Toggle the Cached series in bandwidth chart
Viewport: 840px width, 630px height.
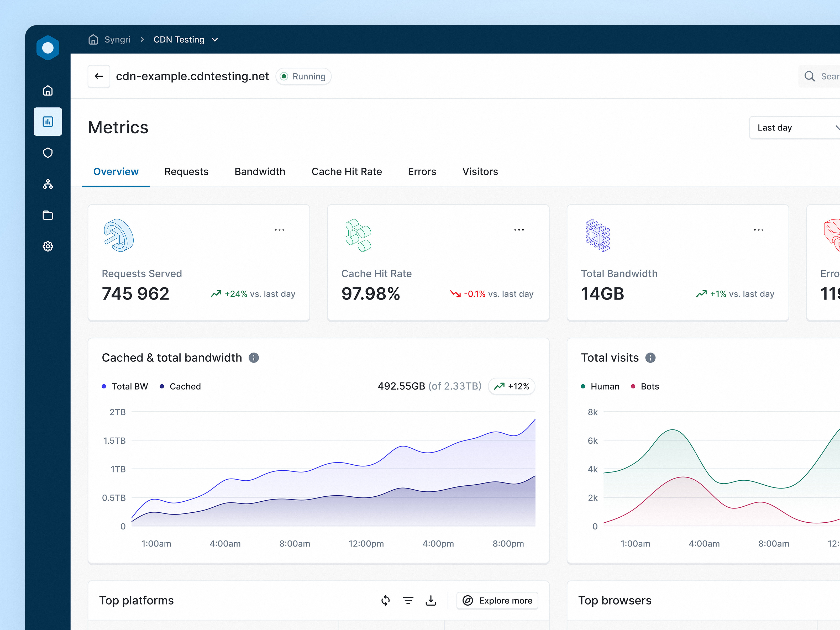coord(180,386)
